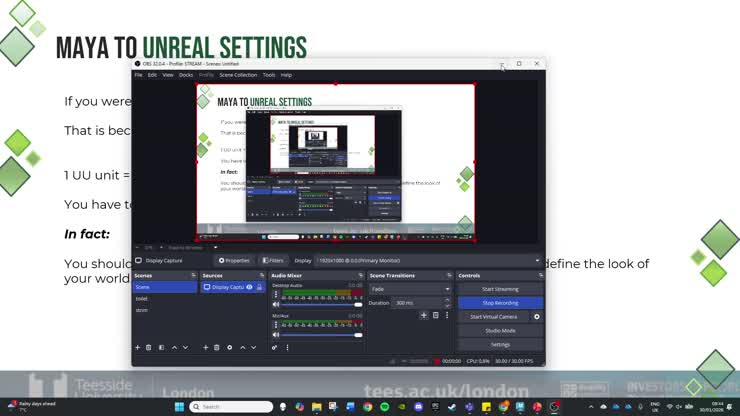This screenshot has height=416, width=740.
Task: Toggle lock on Display Capture source
Action: pos(259,287)
